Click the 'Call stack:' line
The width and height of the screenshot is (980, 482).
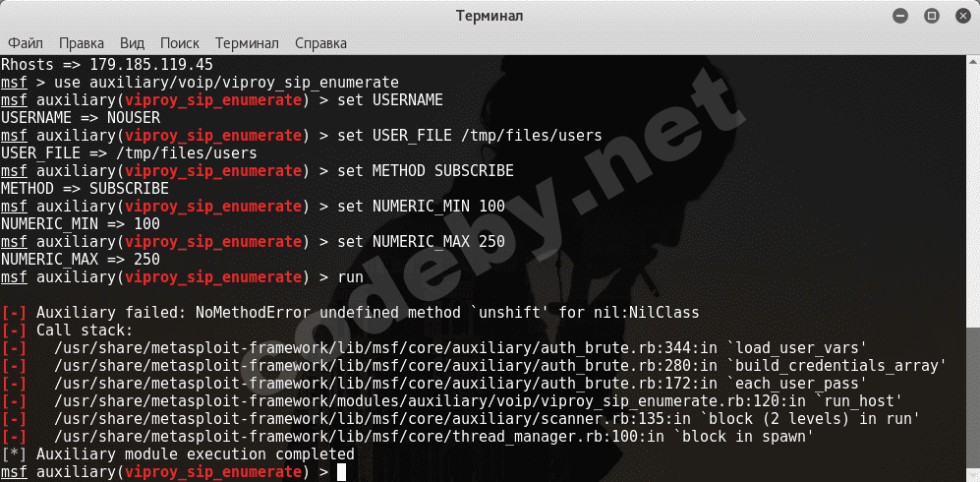tap(68, 331)
